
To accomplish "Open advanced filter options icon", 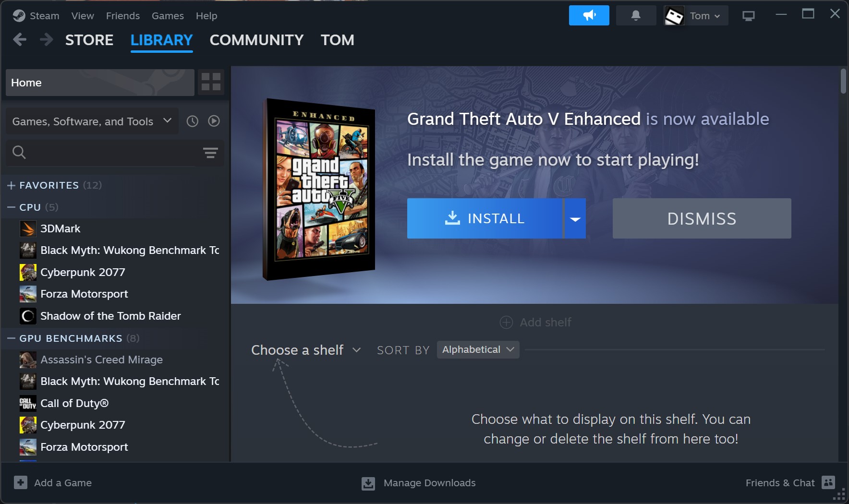I will pos(210,153).
